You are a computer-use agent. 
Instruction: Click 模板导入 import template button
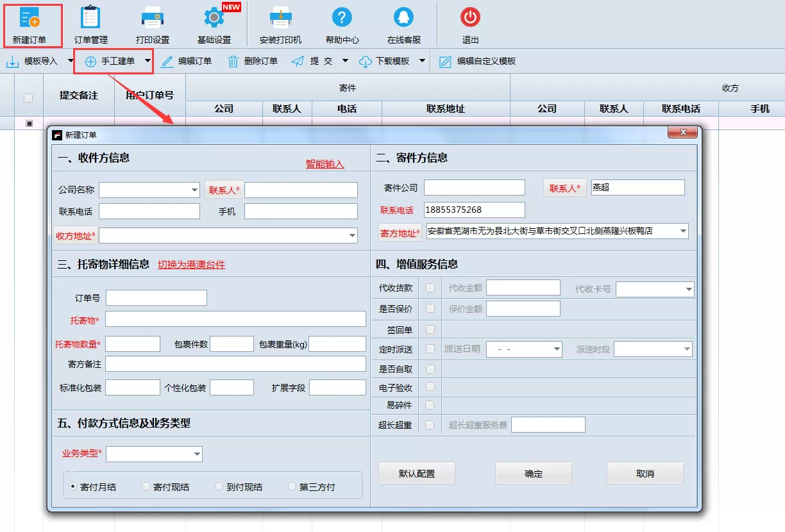click(32, 62)
